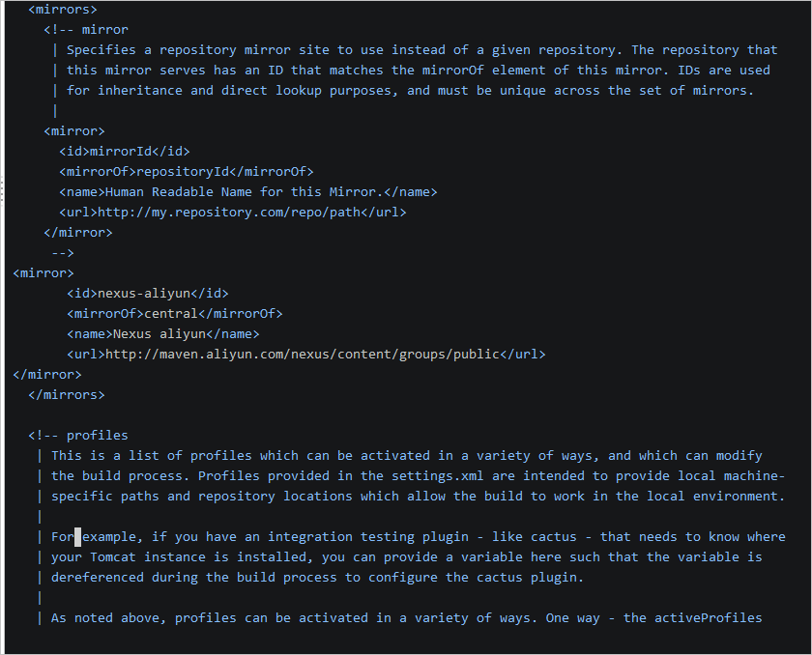The image size is (812, 655).
Task: Click the mirror comment opening line
Action: pyautogui.click(x=86, y=29)
